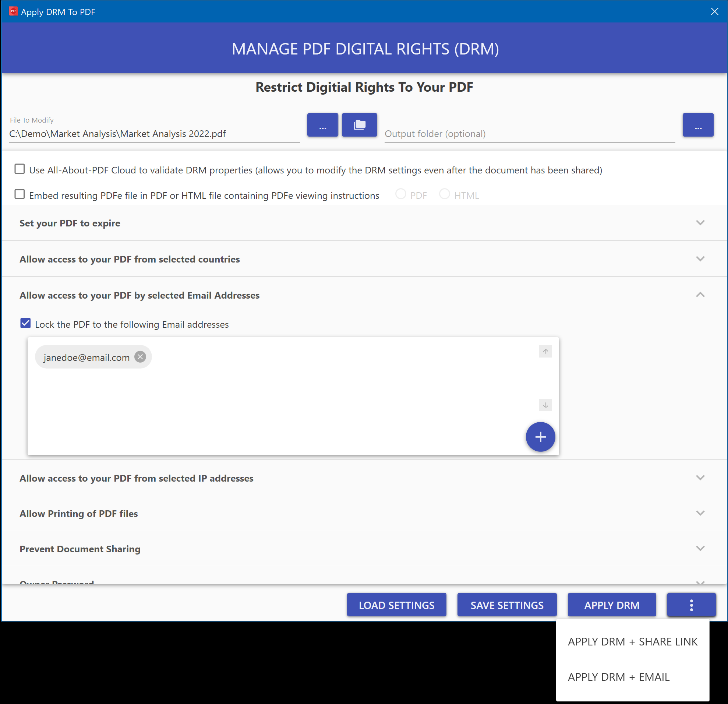Click the three-dot more options button
Screen dimensions: 728x704
pos(691,605)
